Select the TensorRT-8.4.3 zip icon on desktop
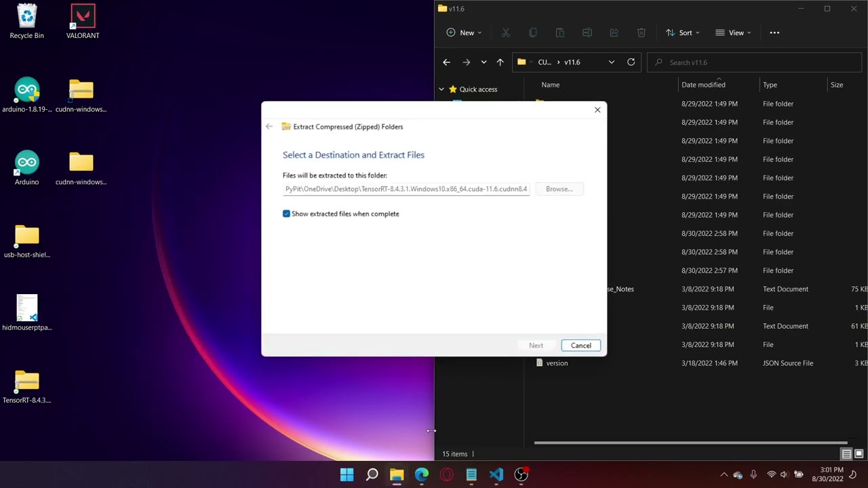The image size is (868, 488). [26, 386]
